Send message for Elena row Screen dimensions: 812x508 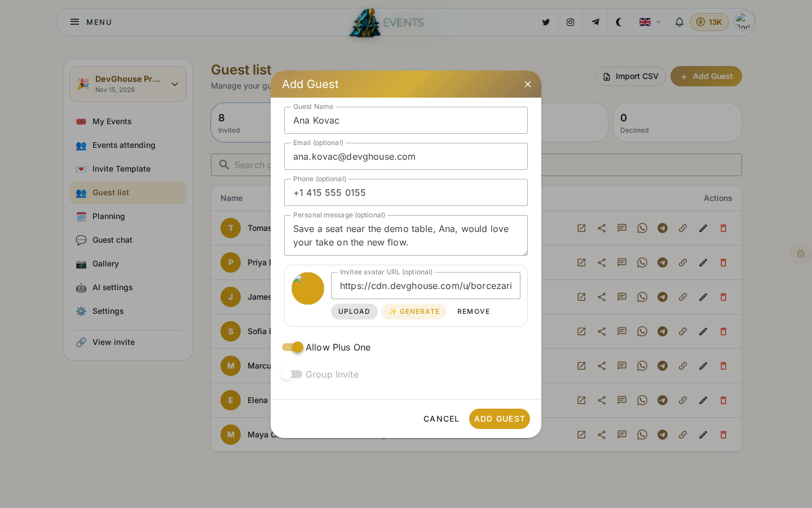(x=622, y=400)
